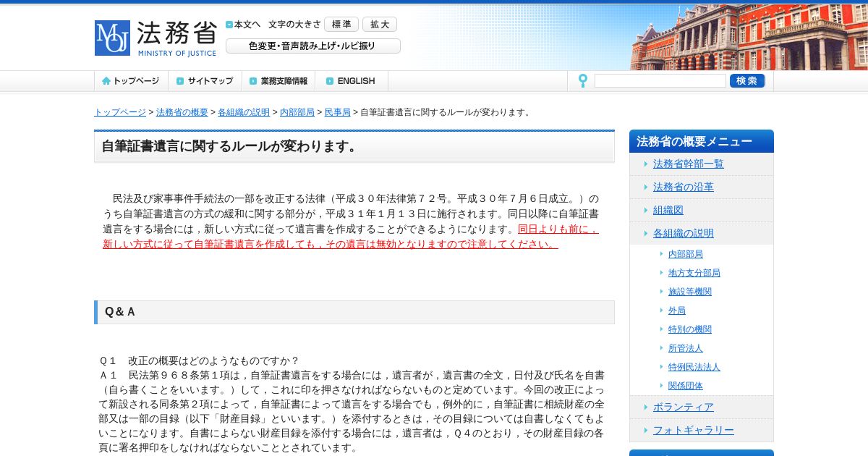868x456 pixels.
Task: Open 組織図 in side menu
Action: point(668,210)
